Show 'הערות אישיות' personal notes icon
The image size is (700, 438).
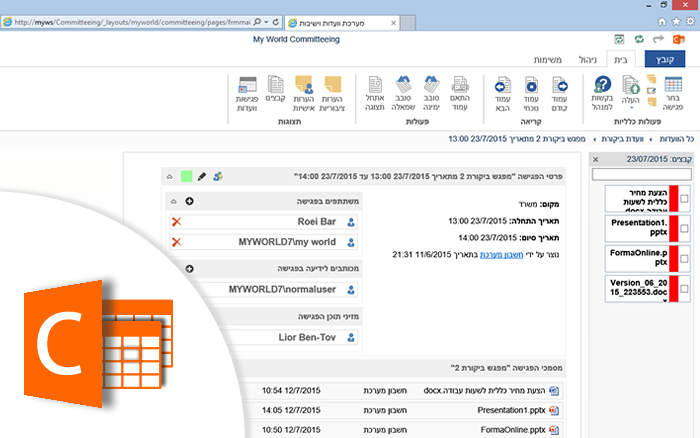pos(304,84)
